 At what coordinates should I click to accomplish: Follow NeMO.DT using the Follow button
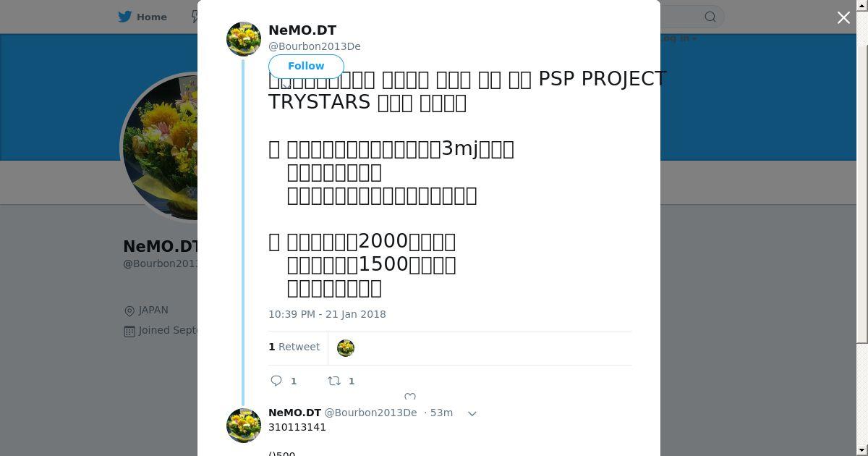click(306, 66)
